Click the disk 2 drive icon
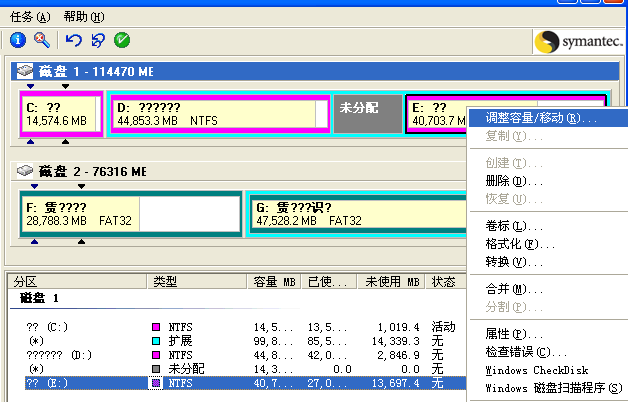 click(x=27, y=171)
